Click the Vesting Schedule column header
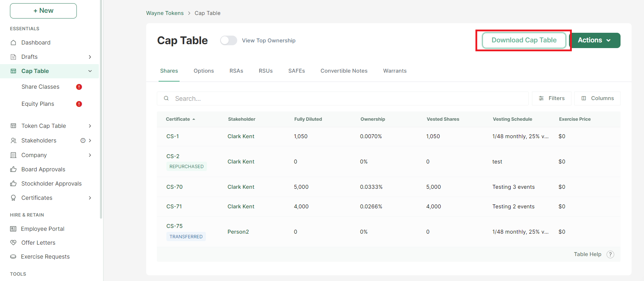644x281 pixels. pos(512,119)
